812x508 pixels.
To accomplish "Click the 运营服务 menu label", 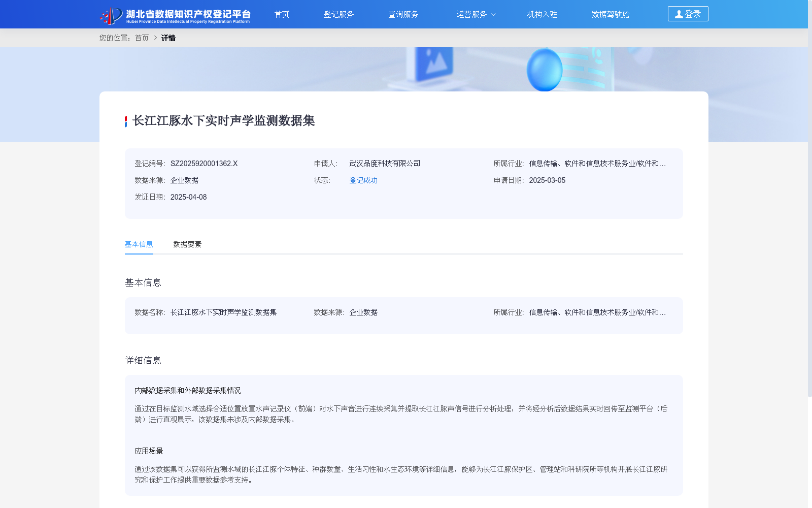I will (471, 14).
